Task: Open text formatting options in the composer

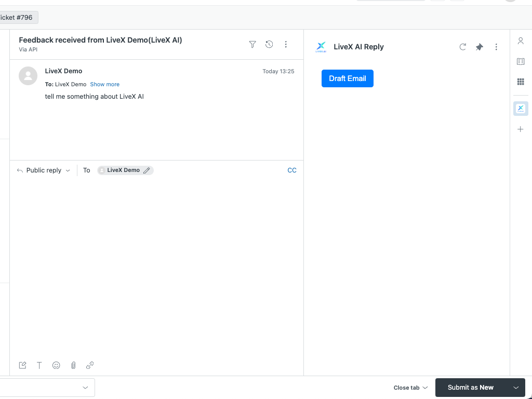Action: click(39, 365)
